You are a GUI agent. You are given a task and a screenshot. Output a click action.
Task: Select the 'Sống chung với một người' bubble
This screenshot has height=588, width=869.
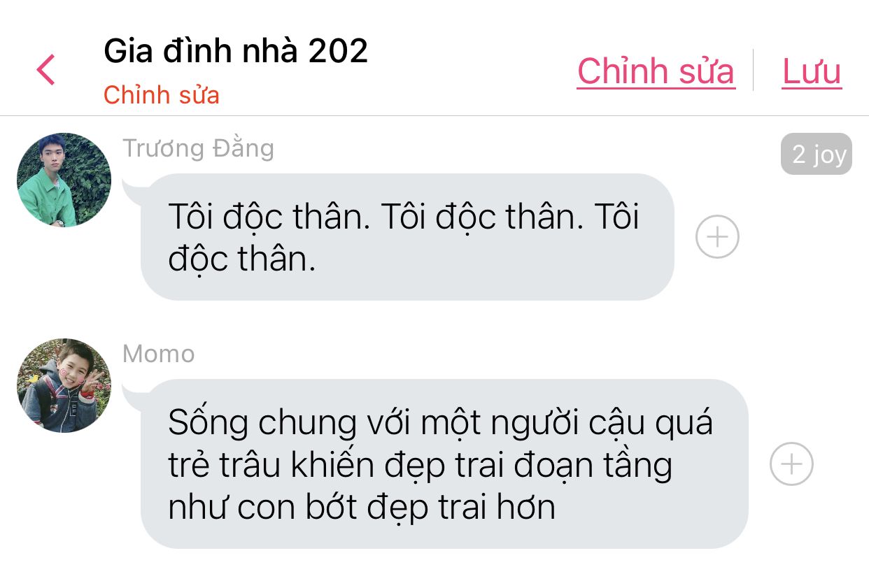tap(444, 464)
